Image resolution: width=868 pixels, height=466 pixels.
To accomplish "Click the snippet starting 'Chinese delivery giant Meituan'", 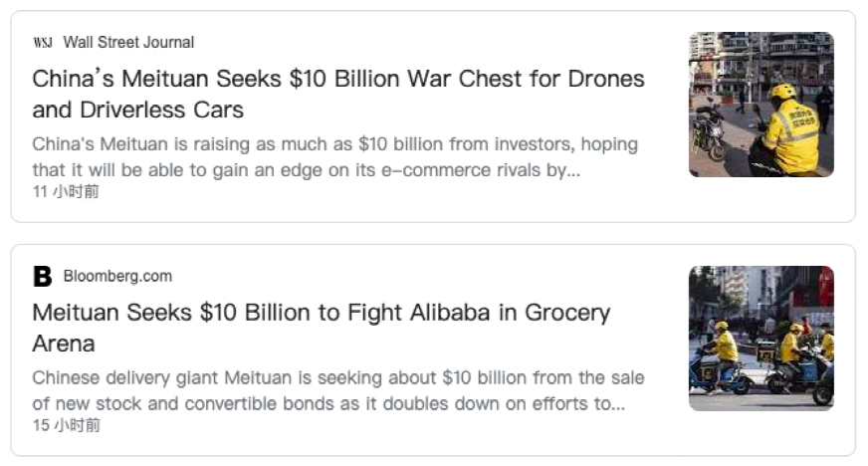I will point(338,390).
